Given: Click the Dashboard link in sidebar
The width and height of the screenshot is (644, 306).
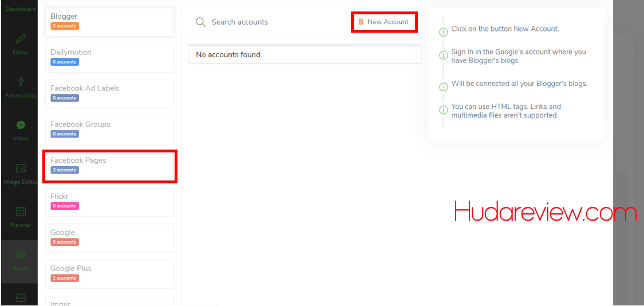Looking at the screenshot, I should coord(21,9).
